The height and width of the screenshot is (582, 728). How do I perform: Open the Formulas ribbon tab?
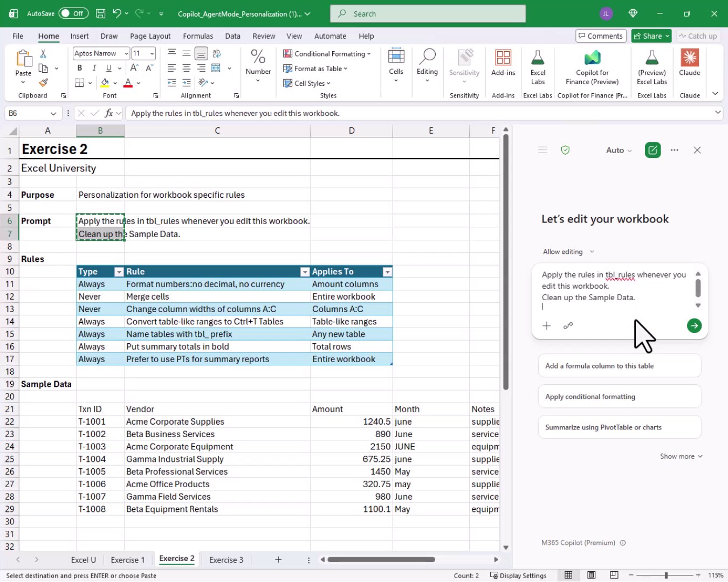[x=198, y=36]
